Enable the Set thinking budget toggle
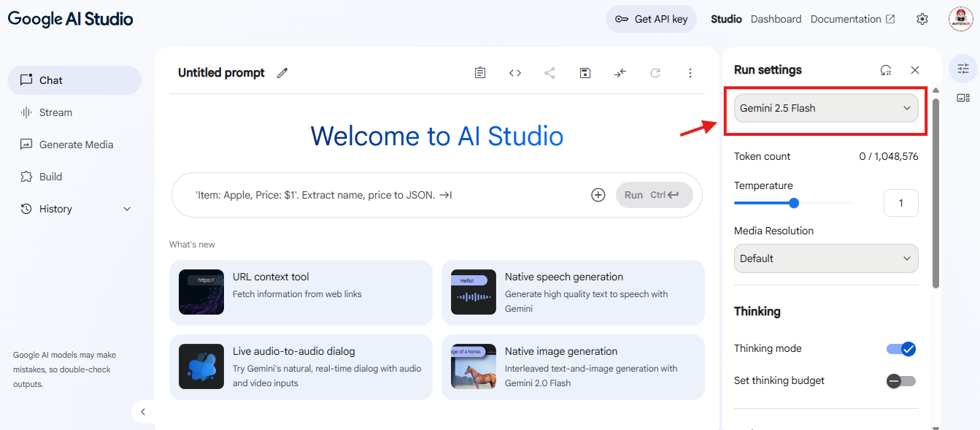 [901, 381]
